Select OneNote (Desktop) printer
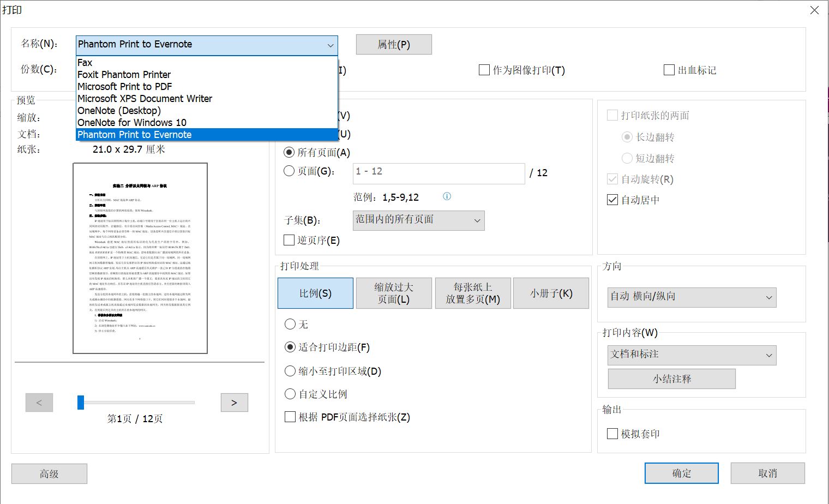Image resolution: width=829 pixels, height=504 pixels. tap(207, 111)
